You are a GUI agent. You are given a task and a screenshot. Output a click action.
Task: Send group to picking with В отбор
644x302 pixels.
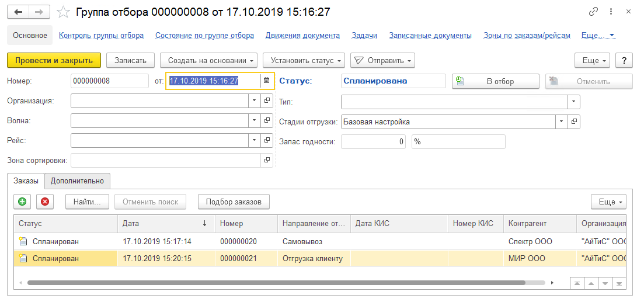pyautogui.click(x=495, y=81)
